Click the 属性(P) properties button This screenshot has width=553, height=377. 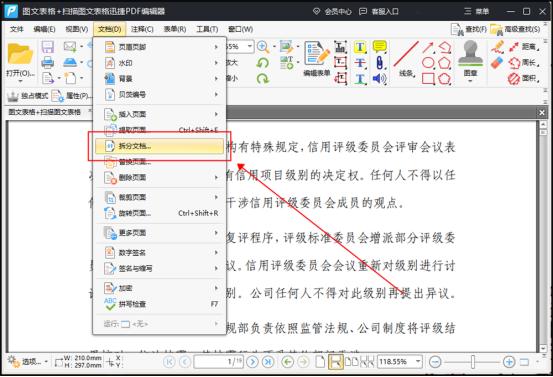tap(72, 96)
